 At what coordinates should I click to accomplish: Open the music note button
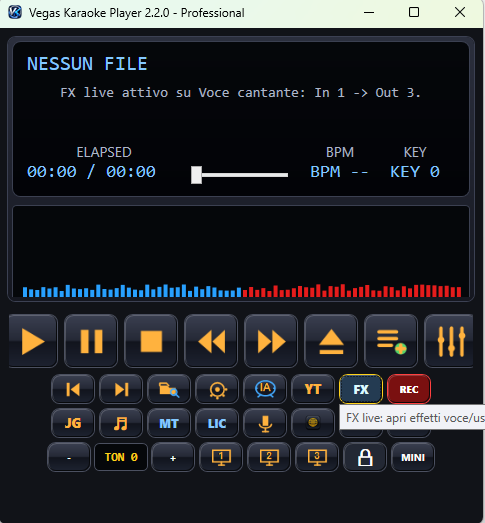[121, 423]
